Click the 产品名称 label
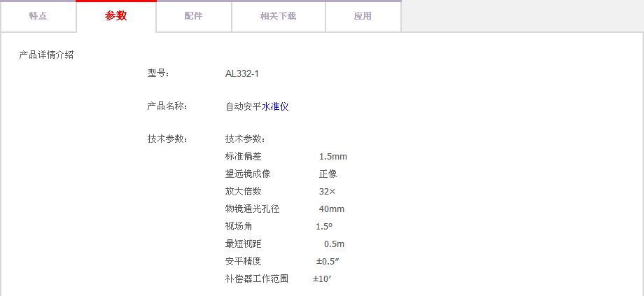The image size is (644, 296). tap(167, 106)
